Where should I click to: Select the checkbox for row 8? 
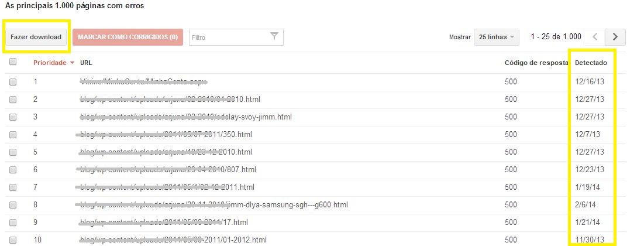click(13, 205)
